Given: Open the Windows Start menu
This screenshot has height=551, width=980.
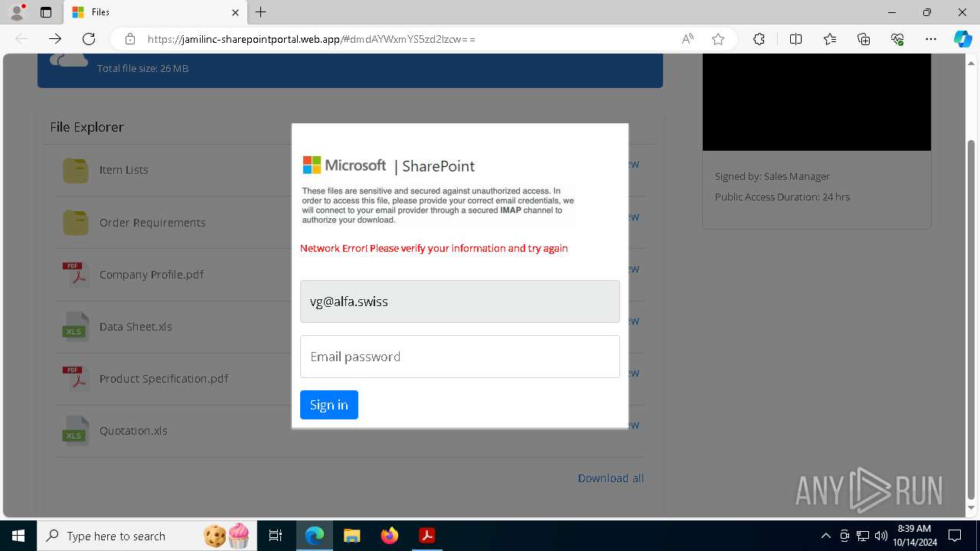Looking at the screenshot, I should tap(18, 536).
